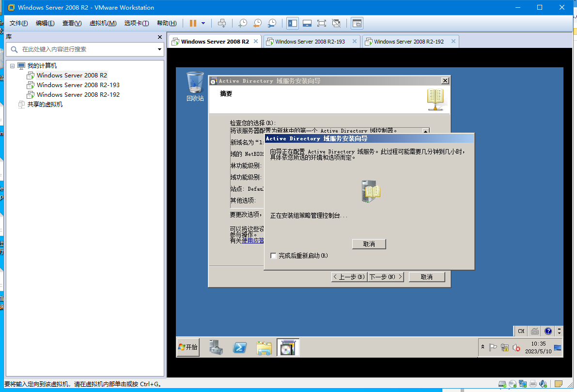Collapse the 我的计算机 tree node
This screenshot has height=392, width=577.
click(12, 66)
